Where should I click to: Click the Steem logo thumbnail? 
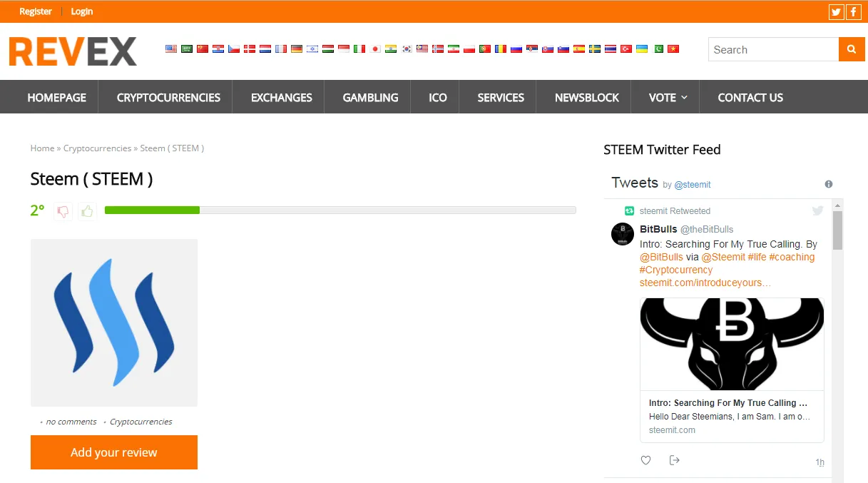114,322
